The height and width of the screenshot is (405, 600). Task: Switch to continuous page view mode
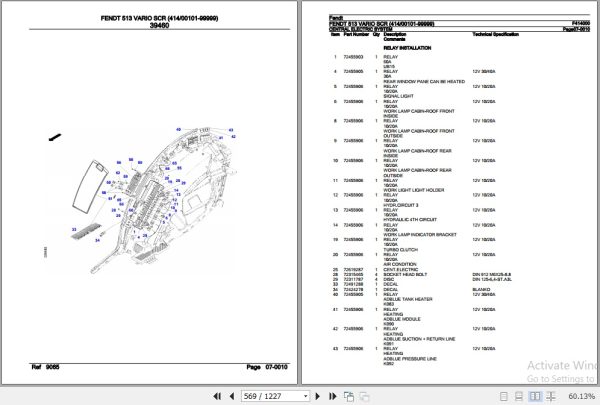518,396
